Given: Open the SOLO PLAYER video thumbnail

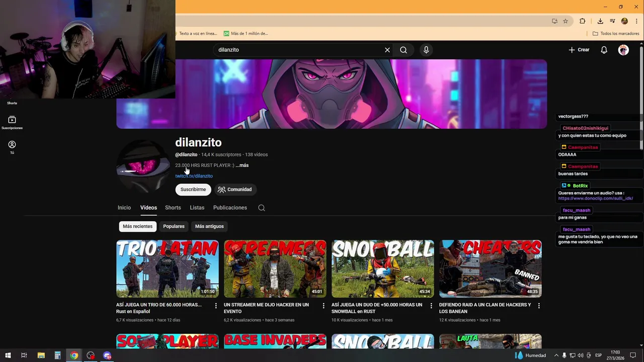Looking at the screenshot, I should coord(168,341).
